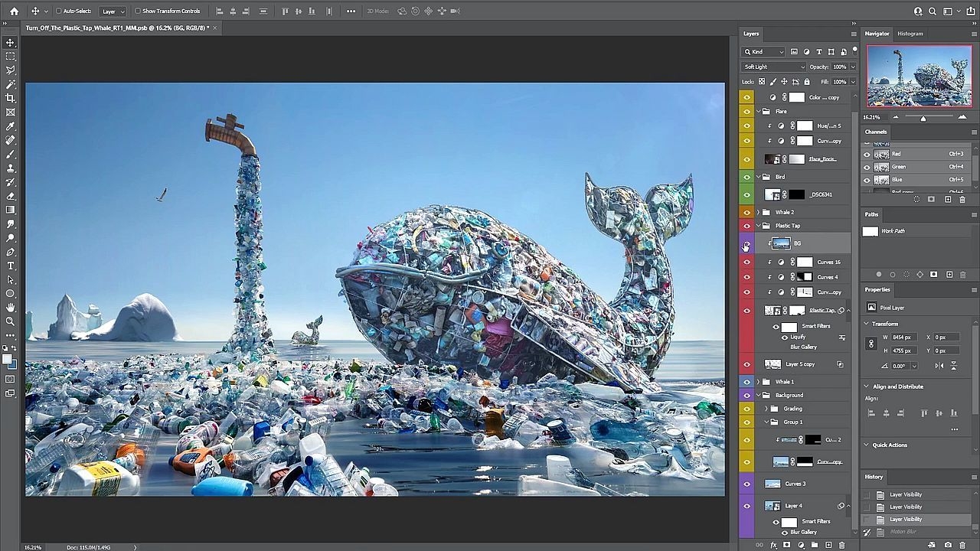The width and height of the screenshot is (980, 551).
Task: Select the Motion Blur history state
Action: click(x=918, y=532)
